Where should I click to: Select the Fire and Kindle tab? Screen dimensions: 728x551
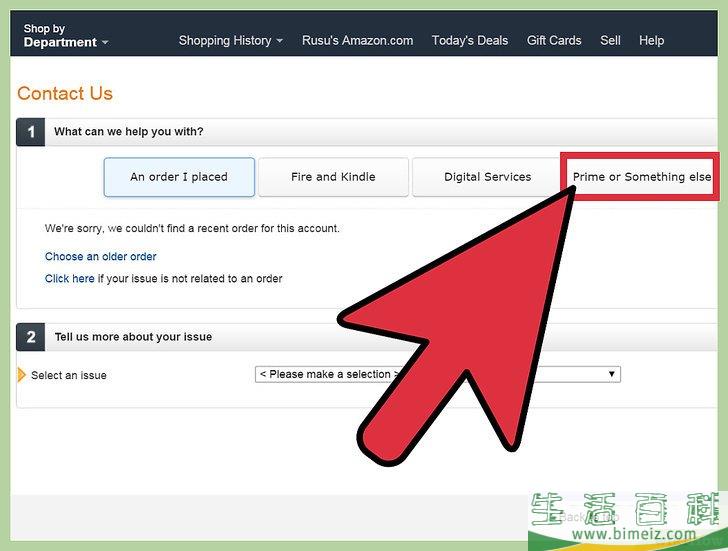click(333, 177)
